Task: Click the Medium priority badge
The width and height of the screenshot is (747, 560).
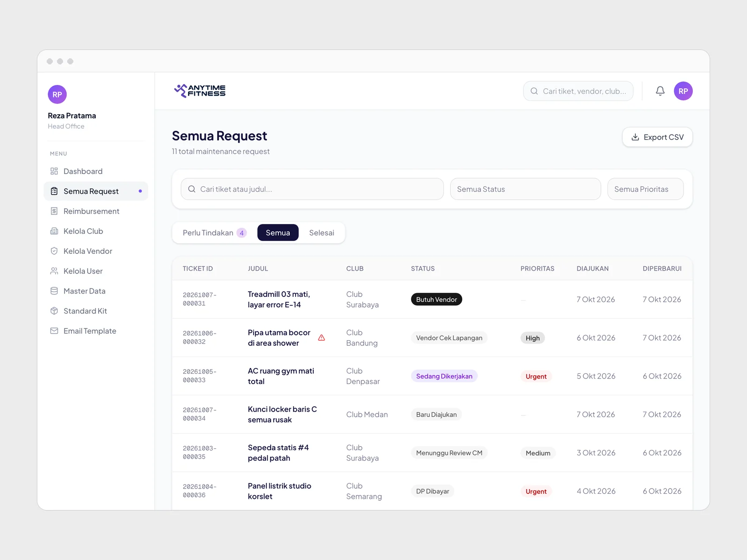Action: pyautogui.click(x=538, y=453)
